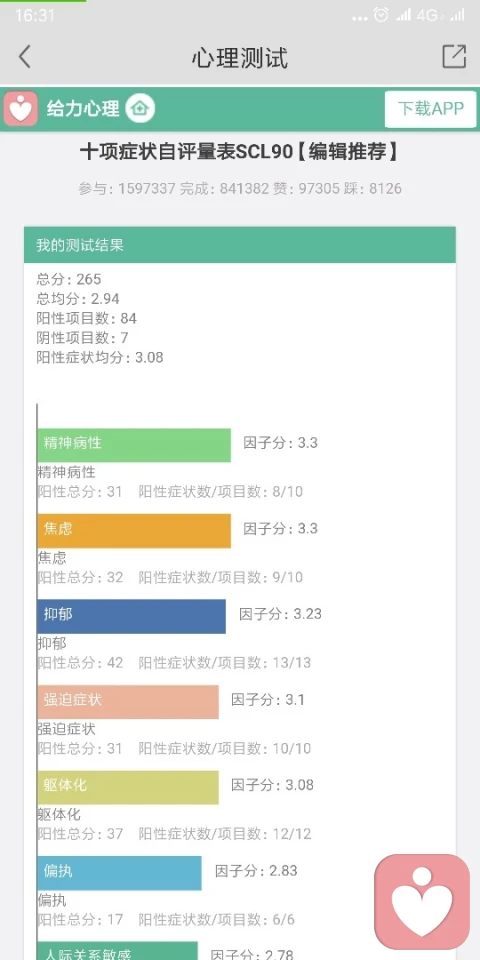Image resolution: width=480 pixels, height=960 pixels.
Task: Tap the floating pink heart icon
Action: tap(422, 902)
